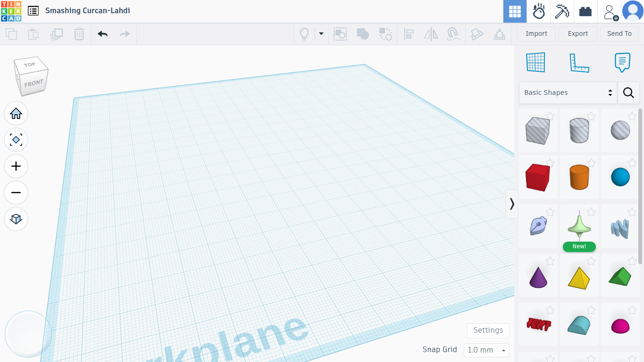Select the green Roof shape
Screen dimensions: 644x362
tap(620, 276)
